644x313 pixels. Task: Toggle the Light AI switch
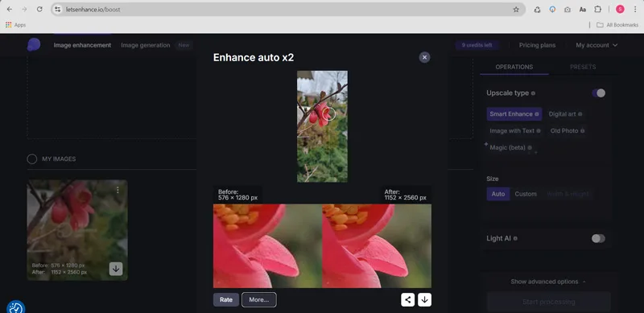[x=598, y=238]
